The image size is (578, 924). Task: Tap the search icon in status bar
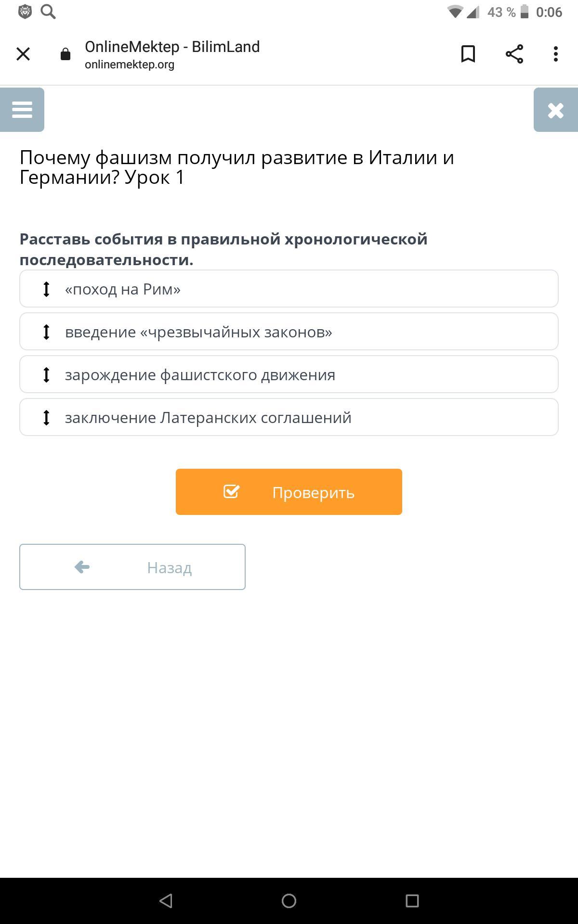click(48, 12)
